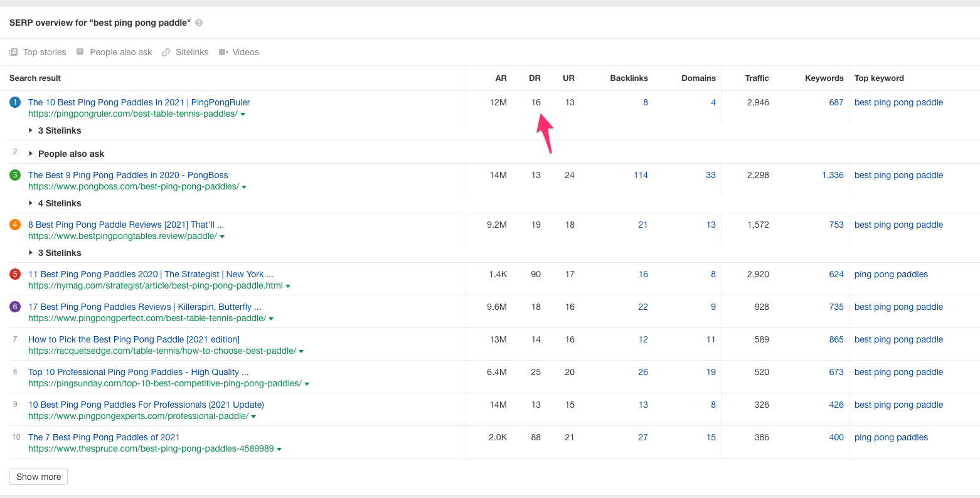Click the Top stories filter label
Viewport: 980px width, 498px height.
[x=45, y=52]
